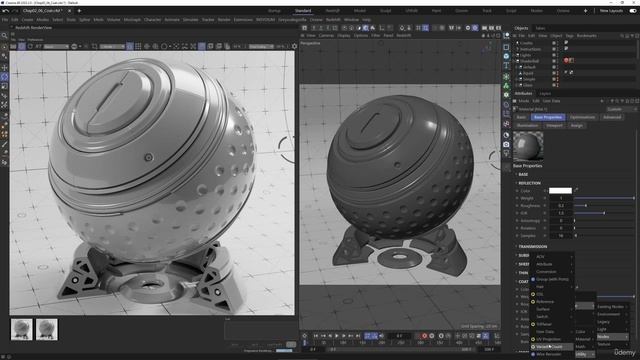The width and height of the screenshot is (640, 360).
Task: Toggle the RenderView grid overlay icon
Action: click(x=138, y=46)
